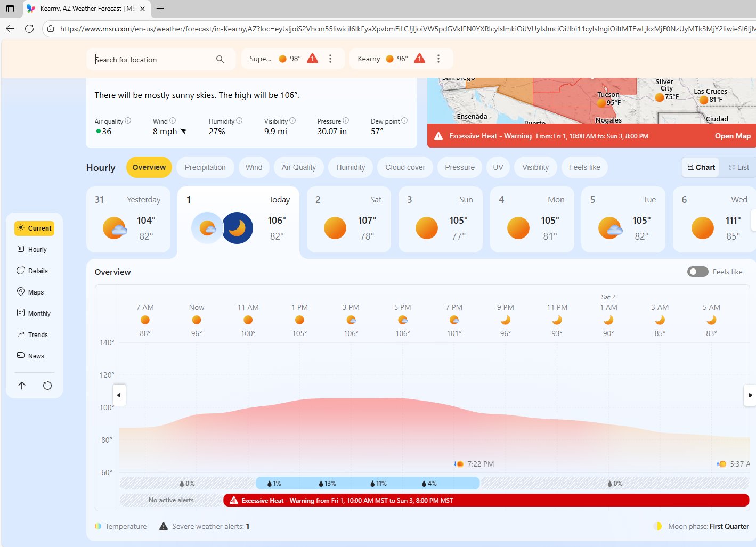Toggle the Feels like switch

(x=697, y=272)
